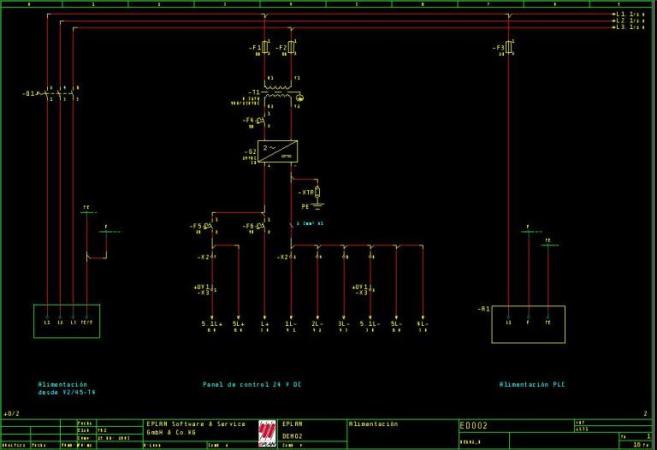Select the -T1 transformer symbol

click(277, 91)
